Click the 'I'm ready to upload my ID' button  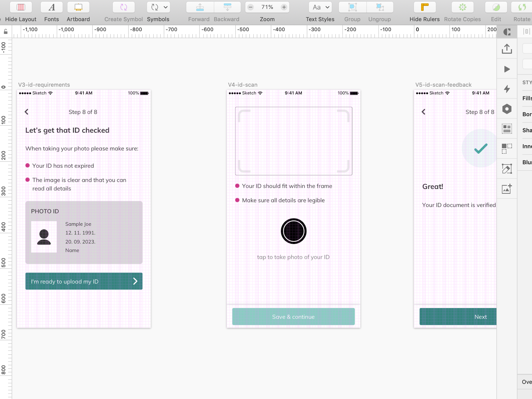coord(84,281)
